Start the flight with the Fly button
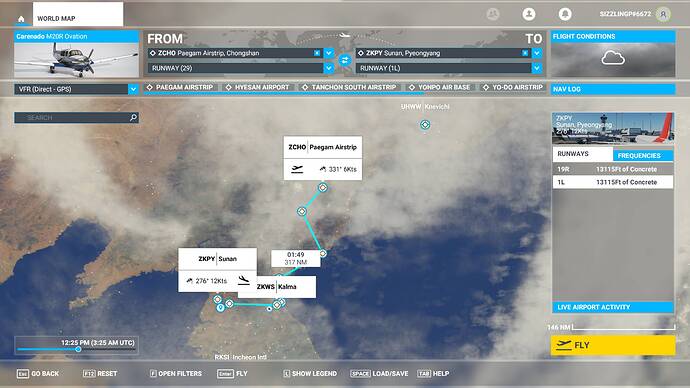This screenshot has height=388, width=690. pyautogui.click(x=613, y=345)
